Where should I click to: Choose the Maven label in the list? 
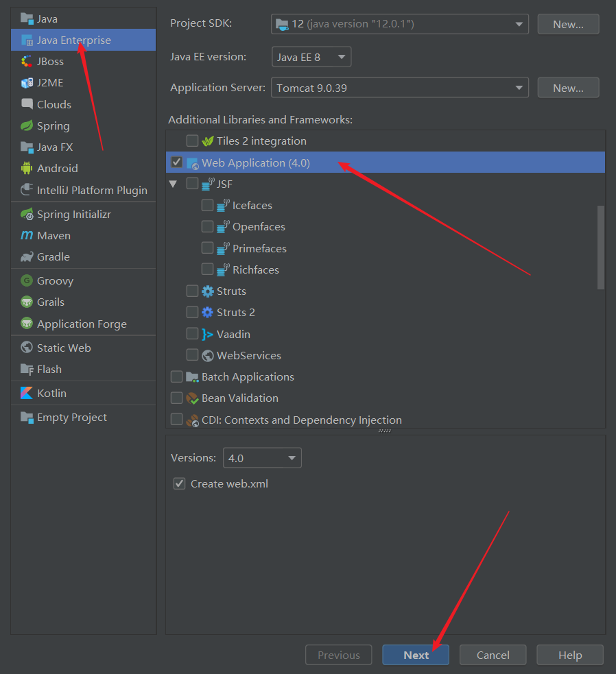click(54, 236)
